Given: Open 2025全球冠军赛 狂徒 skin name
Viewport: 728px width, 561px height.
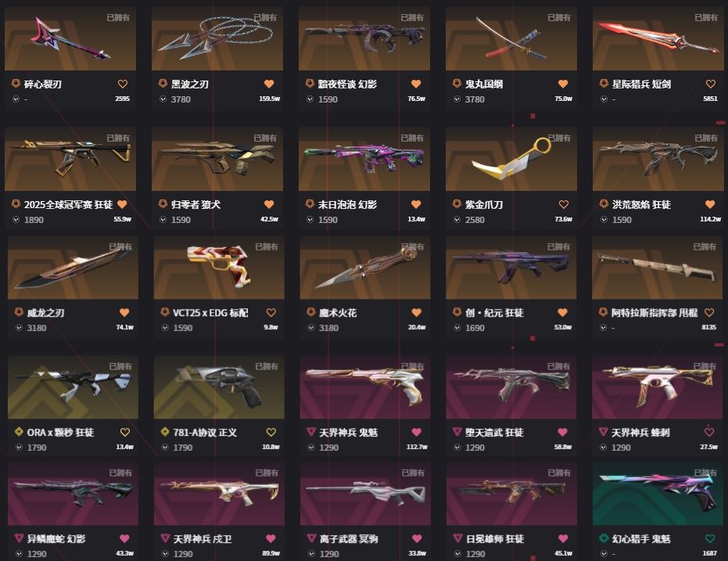Looking at the screenshot, I should [x=68, y=205].
